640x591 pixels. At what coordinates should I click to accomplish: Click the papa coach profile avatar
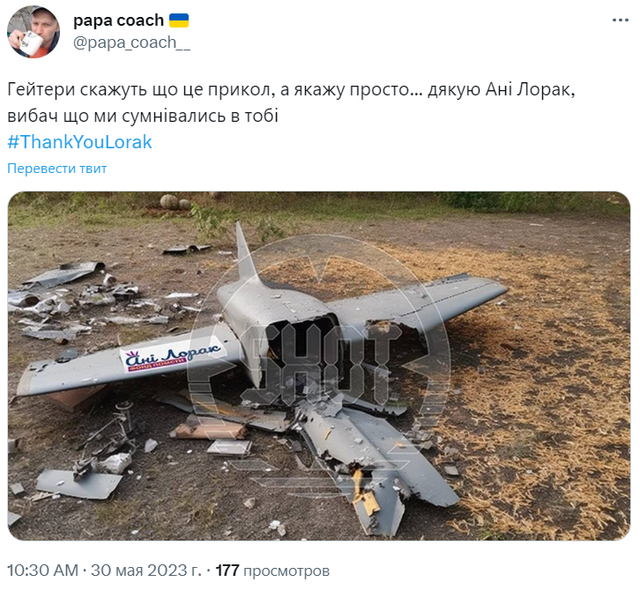point(33,32)
